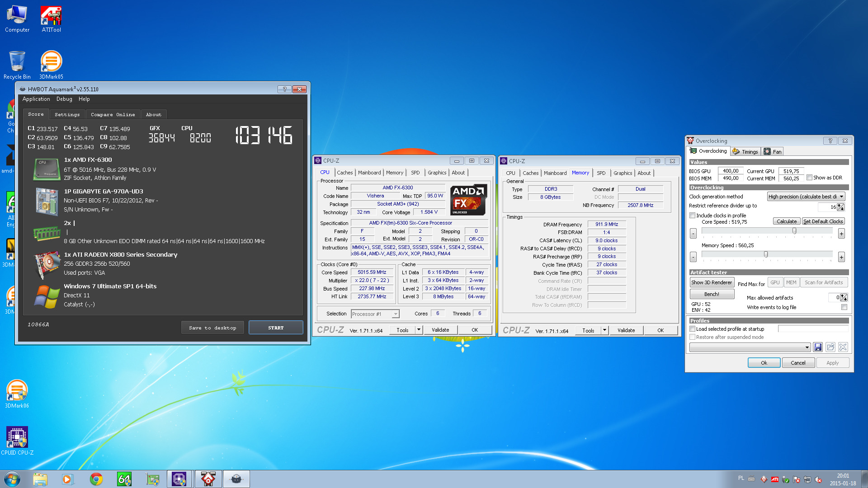The height and width of the screenshot is (488, 868).
Task: Open the Mainboard tab in the left CPU-Z window
Action: click(x=369, y=173)
